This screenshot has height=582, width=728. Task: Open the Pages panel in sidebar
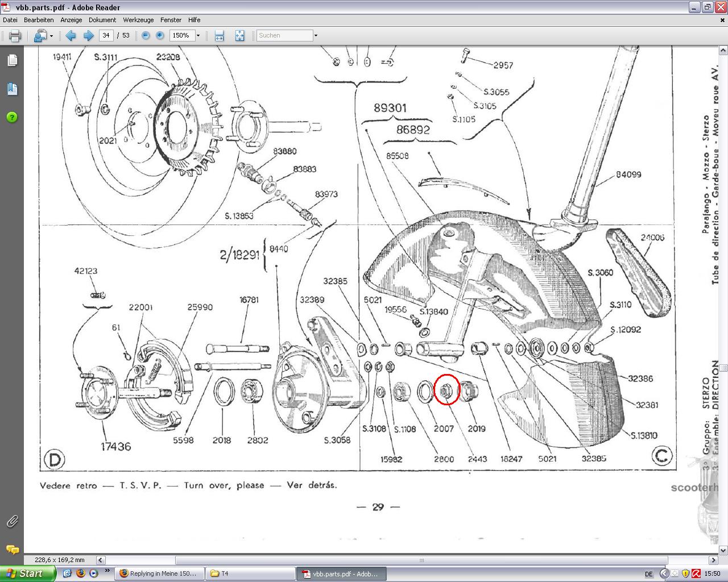point(12,60)
